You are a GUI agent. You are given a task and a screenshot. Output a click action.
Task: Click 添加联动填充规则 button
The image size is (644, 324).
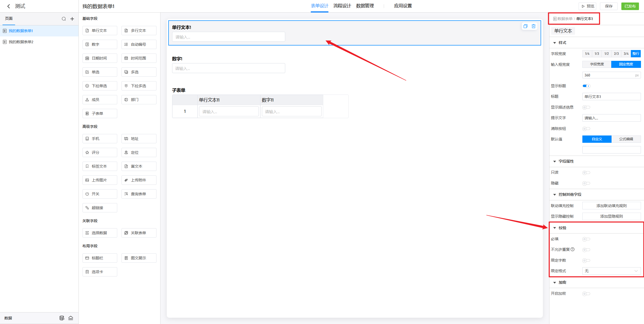611,206
